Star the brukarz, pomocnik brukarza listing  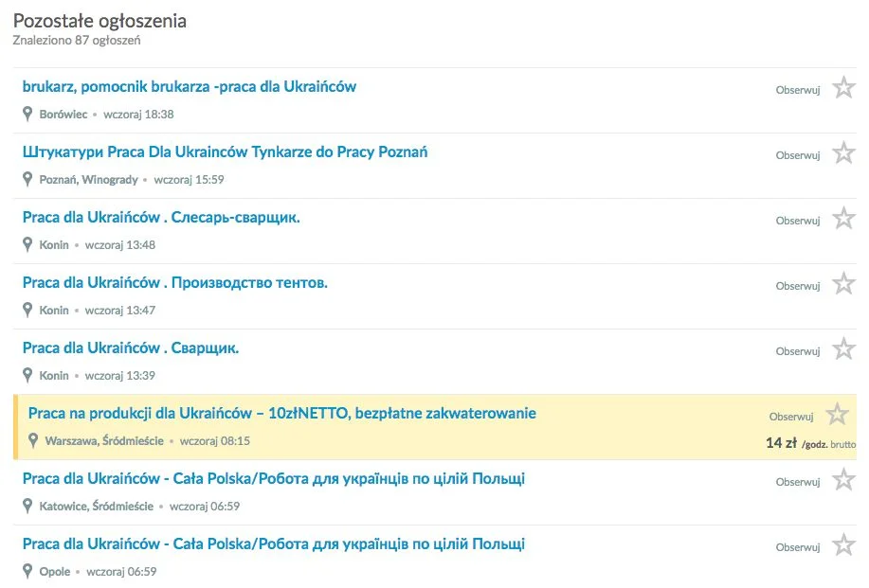pyautogui.click(x=843, y=88)
